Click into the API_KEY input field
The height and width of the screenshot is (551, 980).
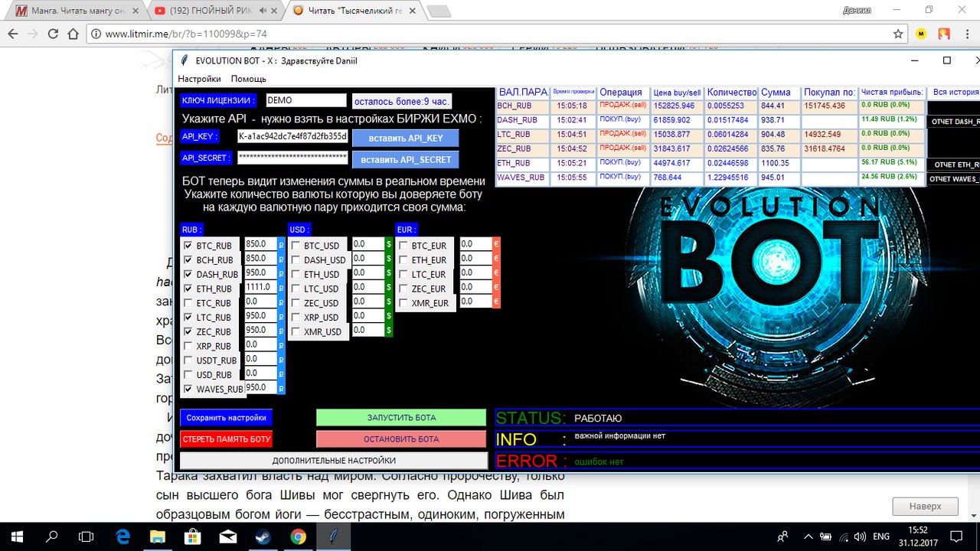click(292, 136)
